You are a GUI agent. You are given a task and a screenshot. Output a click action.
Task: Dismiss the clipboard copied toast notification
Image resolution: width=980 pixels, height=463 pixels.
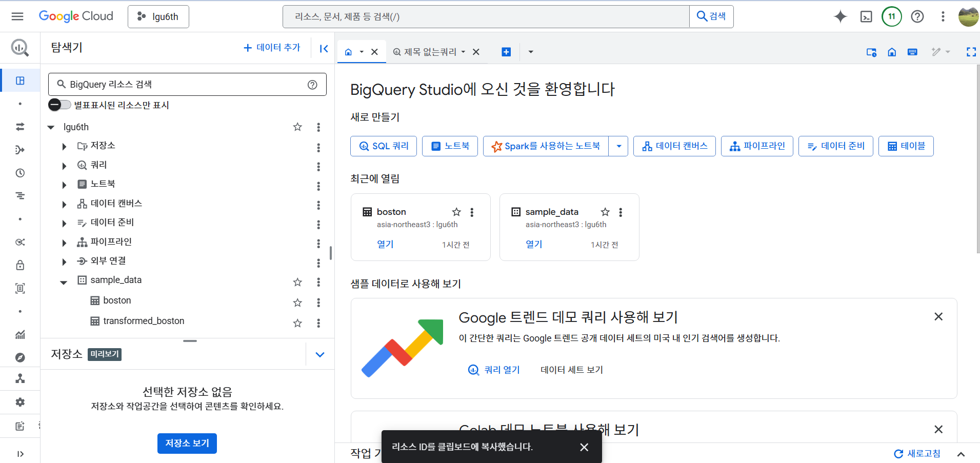point(584,447)
